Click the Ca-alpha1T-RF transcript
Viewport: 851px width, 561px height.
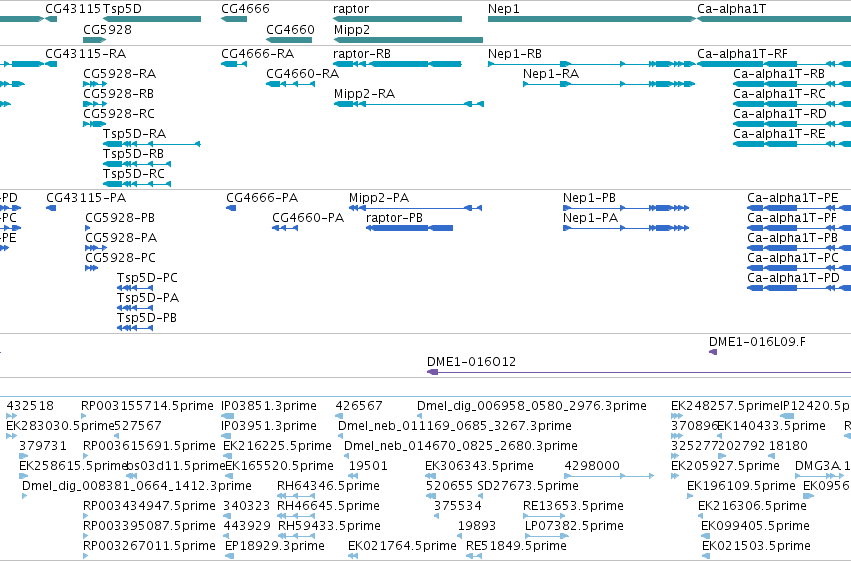774,64
